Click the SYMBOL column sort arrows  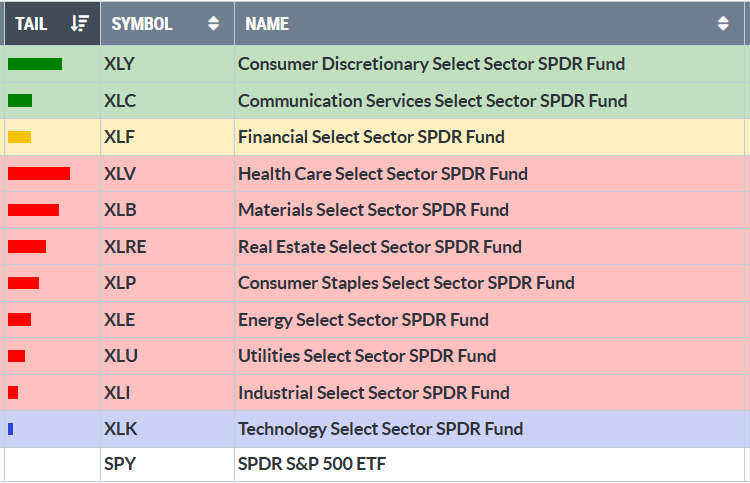click(x=213, y=23)
